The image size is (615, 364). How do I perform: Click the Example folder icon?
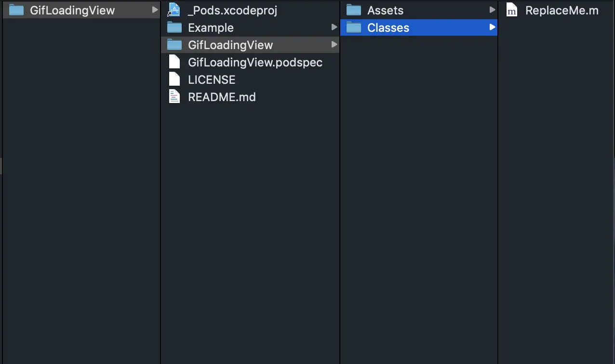pos(174,27)
